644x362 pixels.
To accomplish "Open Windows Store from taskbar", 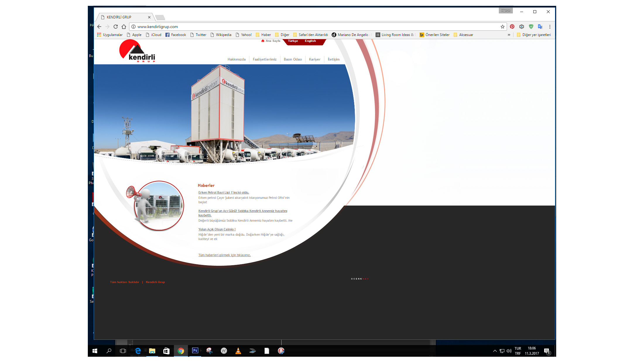I will coord(166,351).
